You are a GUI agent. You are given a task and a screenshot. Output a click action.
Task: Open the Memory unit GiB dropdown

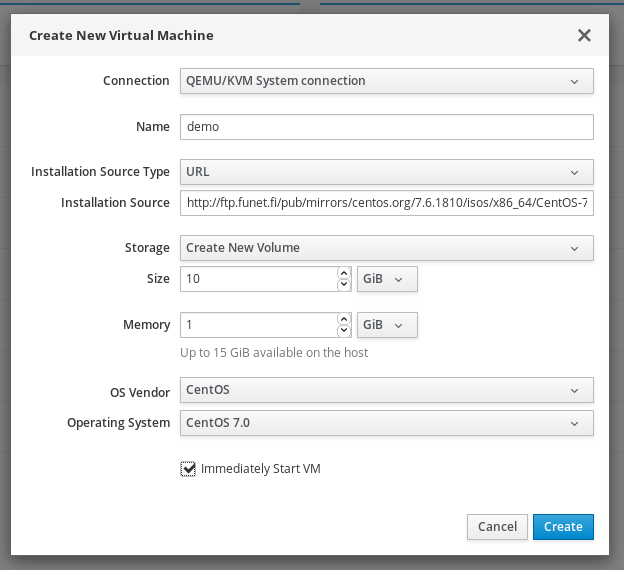387,325
